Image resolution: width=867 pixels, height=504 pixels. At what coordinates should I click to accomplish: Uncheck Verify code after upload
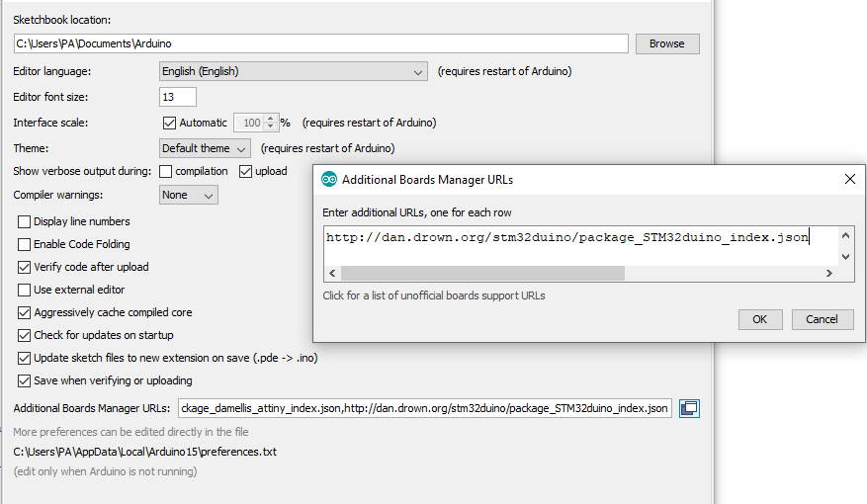[24, 267]
